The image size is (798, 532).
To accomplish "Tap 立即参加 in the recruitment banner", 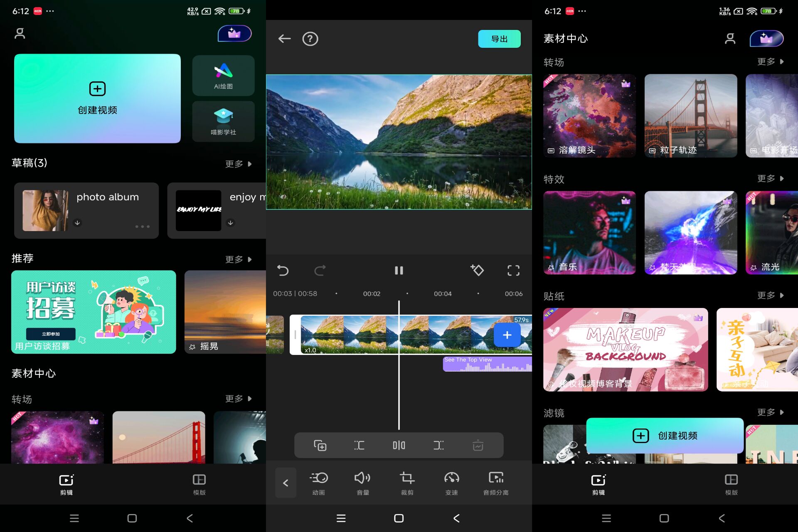I will 50,334.
